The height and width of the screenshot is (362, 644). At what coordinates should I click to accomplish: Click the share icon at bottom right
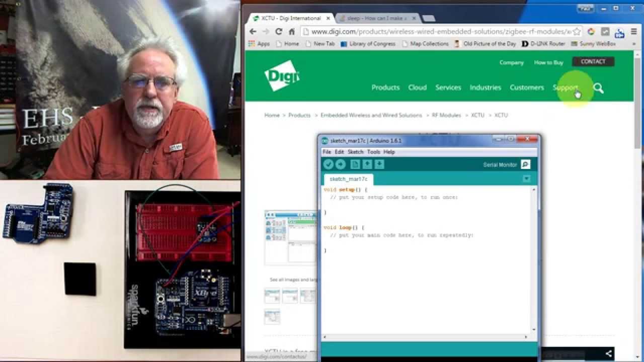[x=609, y=353]
